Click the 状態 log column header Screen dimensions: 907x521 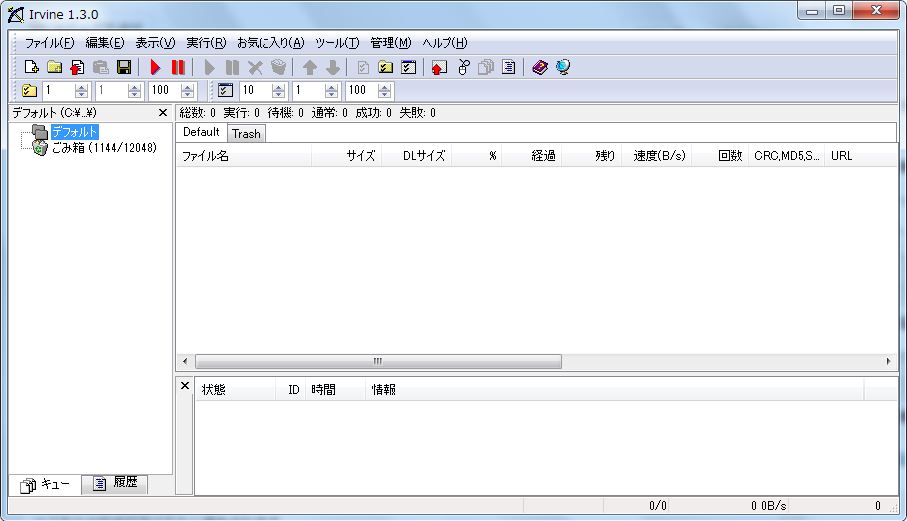click(235, 390)
